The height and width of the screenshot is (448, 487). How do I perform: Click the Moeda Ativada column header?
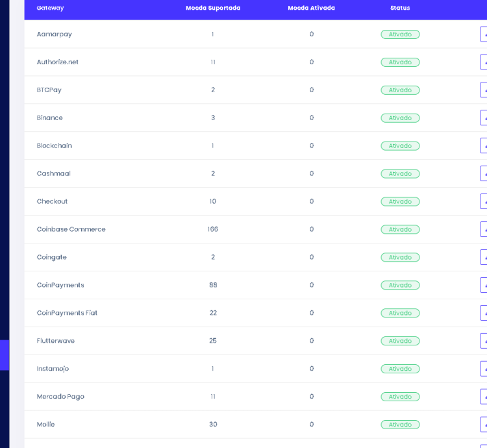click(x=311, y=8)
